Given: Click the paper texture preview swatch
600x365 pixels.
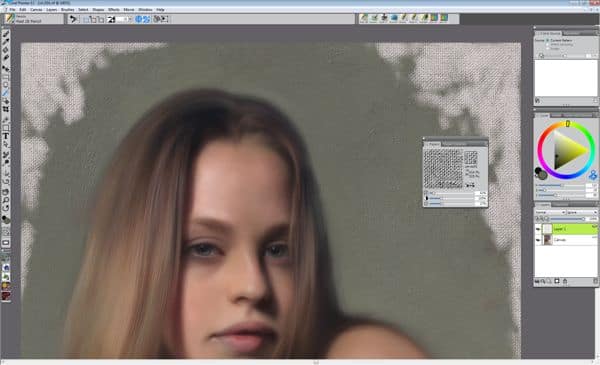Looking at the screenshot, I should 443,168.
